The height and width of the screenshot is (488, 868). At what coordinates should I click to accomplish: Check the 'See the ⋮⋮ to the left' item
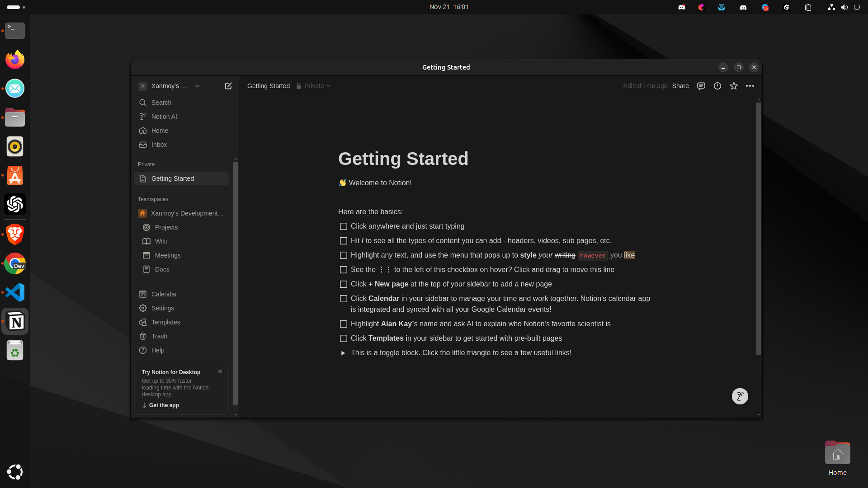(x=344, y=270)
